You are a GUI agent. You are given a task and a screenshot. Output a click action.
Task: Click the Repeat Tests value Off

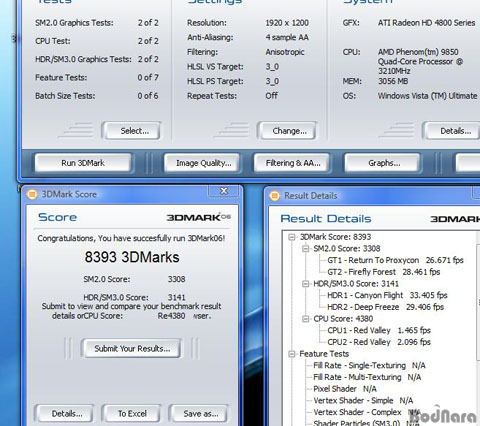271,96
